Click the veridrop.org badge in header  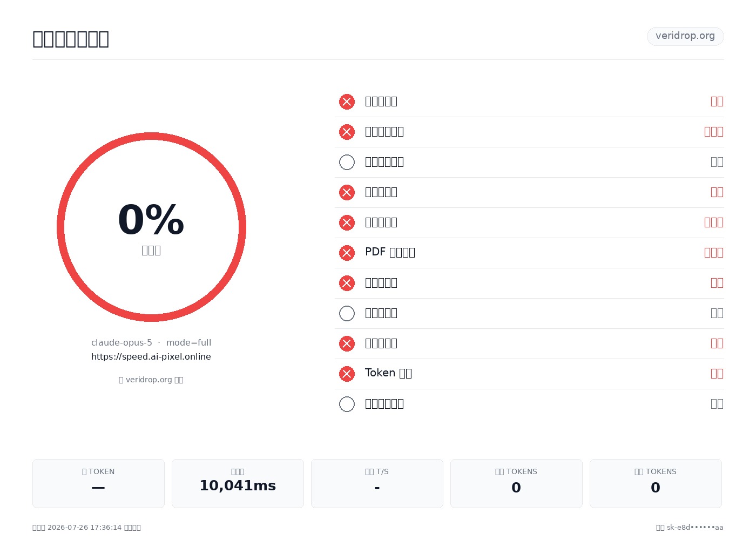(x=685, y=36)
